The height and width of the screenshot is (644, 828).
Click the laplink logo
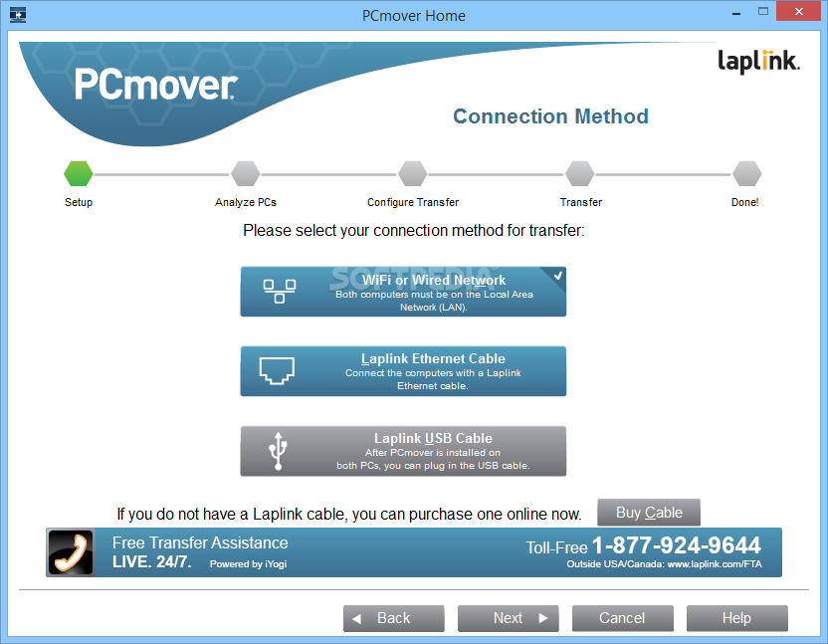(x=758, y=61)
